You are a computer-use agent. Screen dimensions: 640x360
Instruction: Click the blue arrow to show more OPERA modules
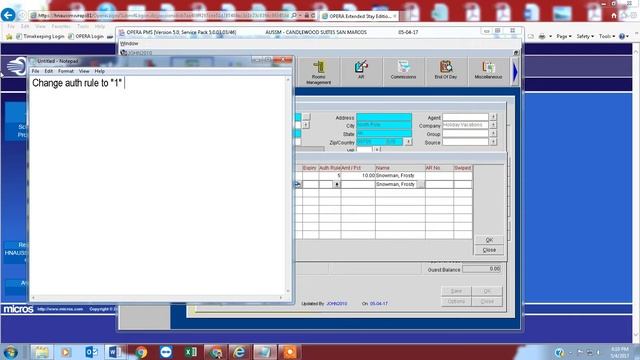point(515,72)
